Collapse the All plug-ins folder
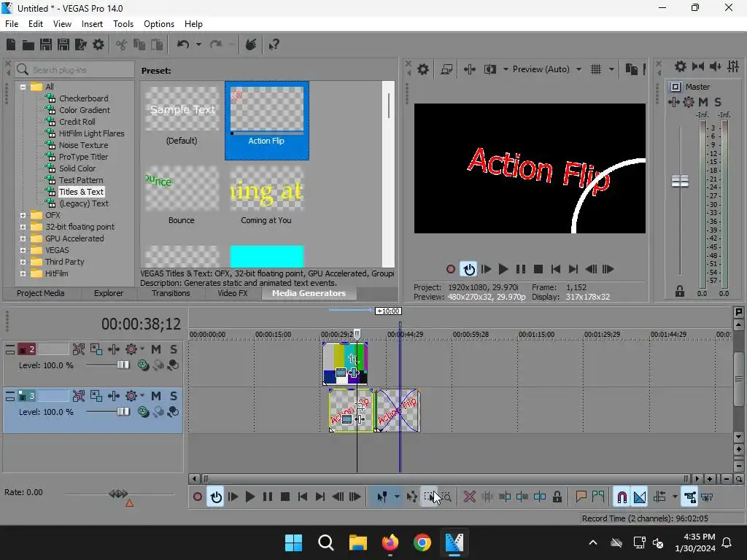The height and width of the screenshot is (560, 747). pyautogui.click(x=23, y=87)
